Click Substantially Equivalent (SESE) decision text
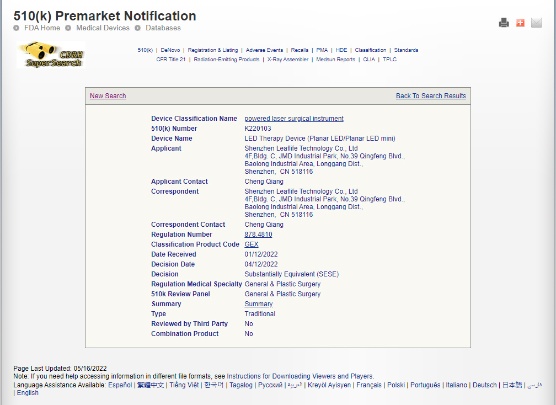 pos(291,274)
